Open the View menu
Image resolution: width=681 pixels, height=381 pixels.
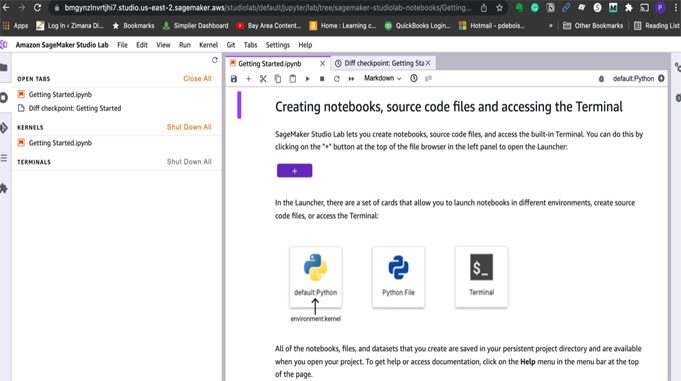(163, 45)
